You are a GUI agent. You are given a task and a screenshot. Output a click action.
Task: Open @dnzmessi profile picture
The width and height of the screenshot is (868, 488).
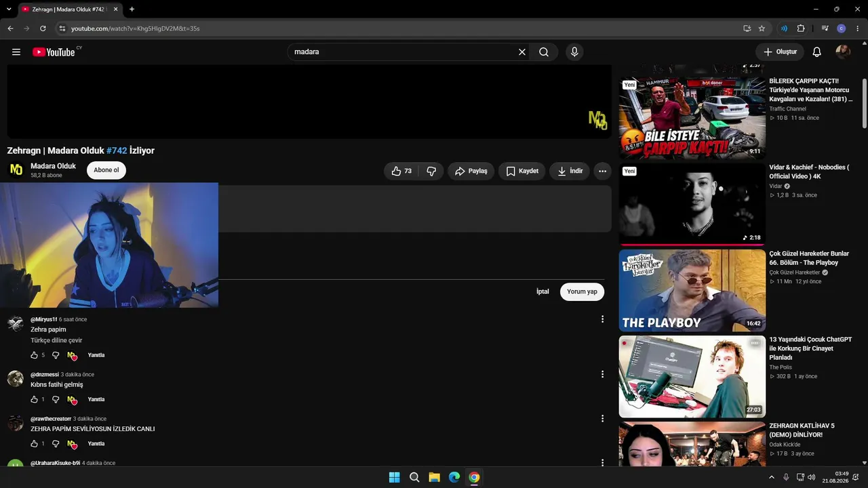coord(16,379)
